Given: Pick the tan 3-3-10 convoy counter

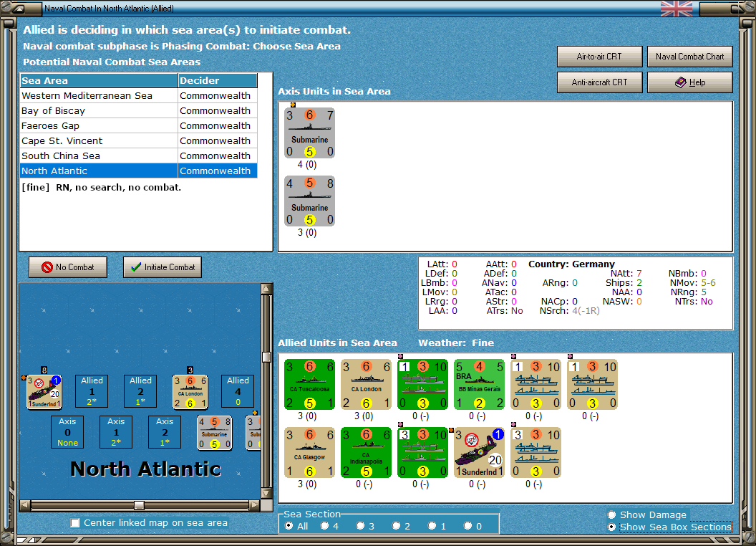Looking at the screenshot, I should (x=535, y=452).
